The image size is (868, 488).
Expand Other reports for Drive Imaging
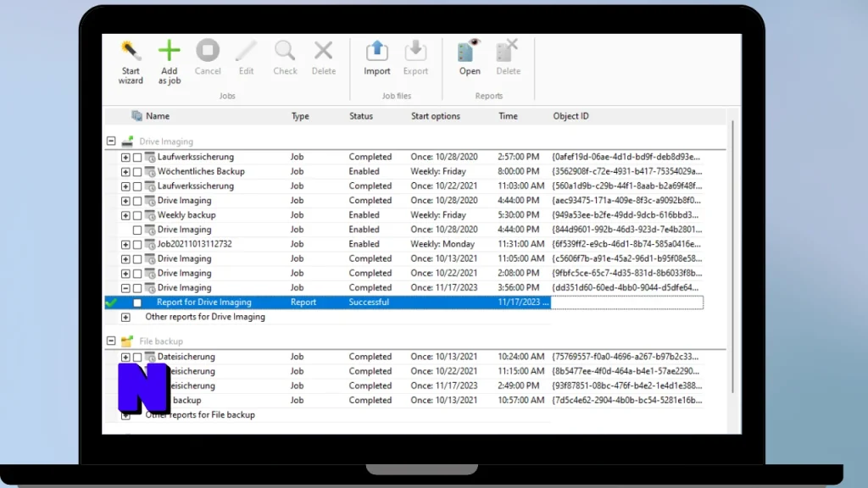coord(125,318)
